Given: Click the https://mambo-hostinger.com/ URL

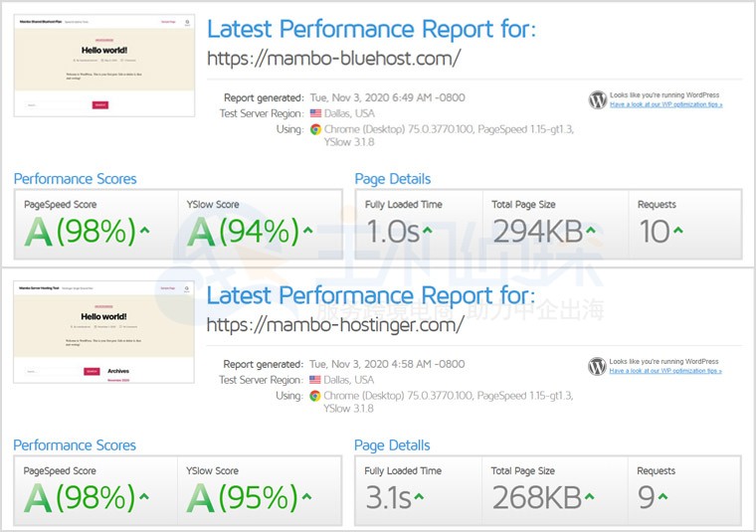Looking at the screenshot, I should [x=335, y=324].
